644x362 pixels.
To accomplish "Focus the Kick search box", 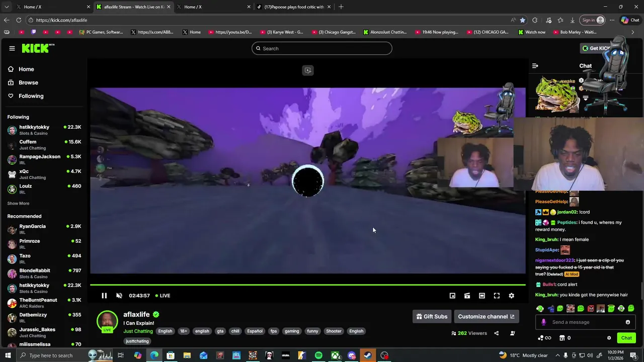I will tap(322, 48).
